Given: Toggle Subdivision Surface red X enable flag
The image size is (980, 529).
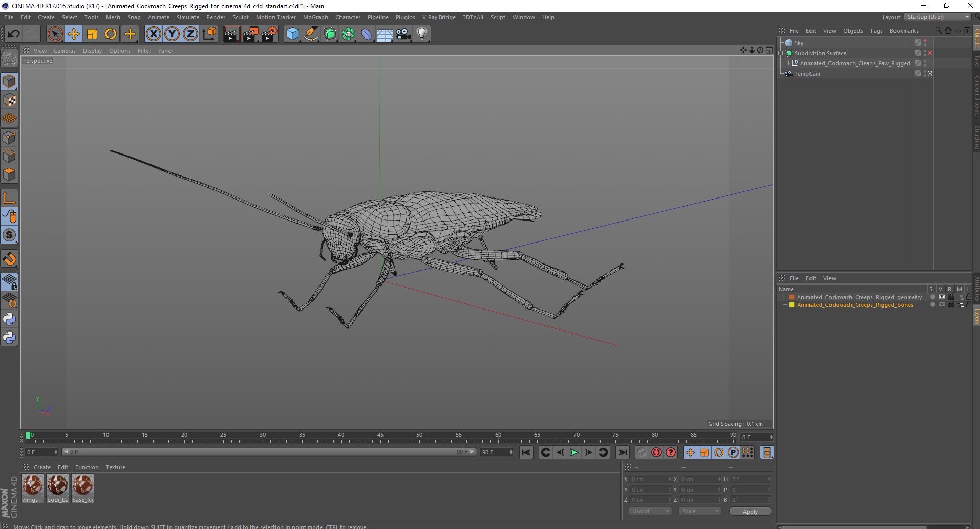Looking at the screenshot, I should [x=930, y=53].
